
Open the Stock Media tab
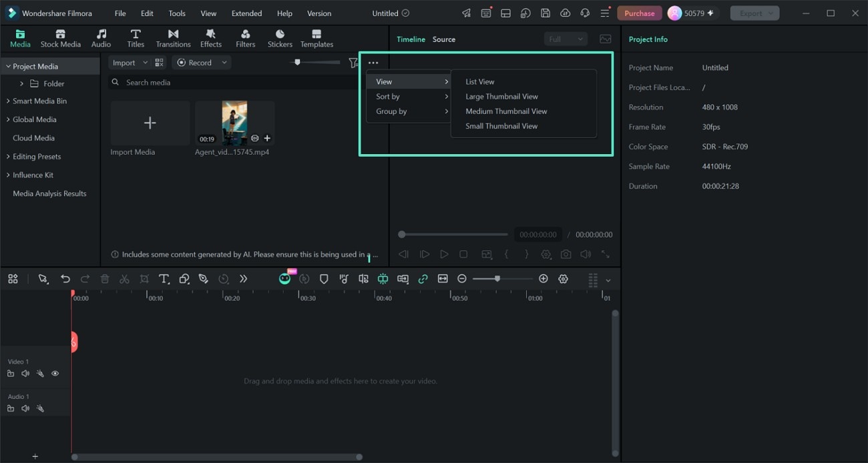(60, 39)
